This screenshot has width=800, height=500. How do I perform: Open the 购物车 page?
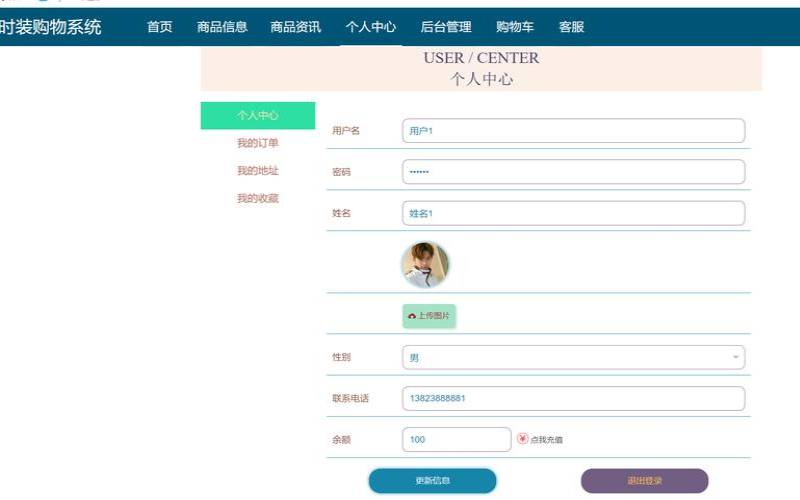[x=515, y=27]
